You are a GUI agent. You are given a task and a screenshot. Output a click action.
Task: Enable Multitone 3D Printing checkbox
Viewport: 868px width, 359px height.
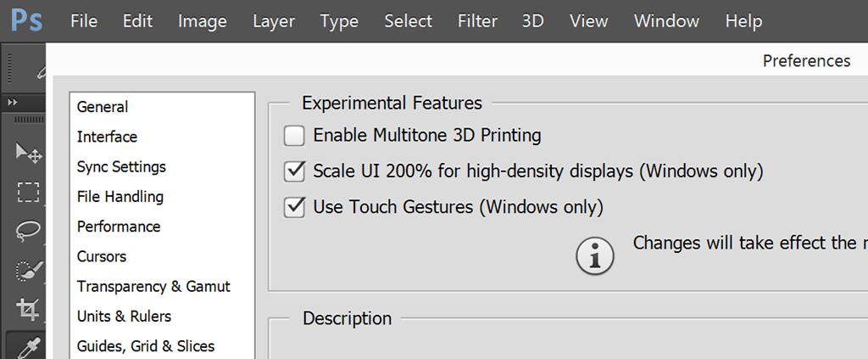click(294, 136)
